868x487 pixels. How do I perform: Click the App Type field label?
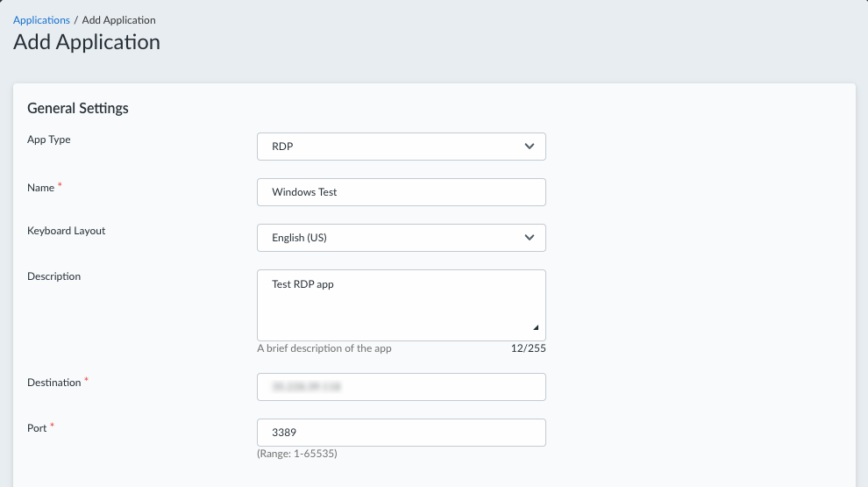coord(49,140)
